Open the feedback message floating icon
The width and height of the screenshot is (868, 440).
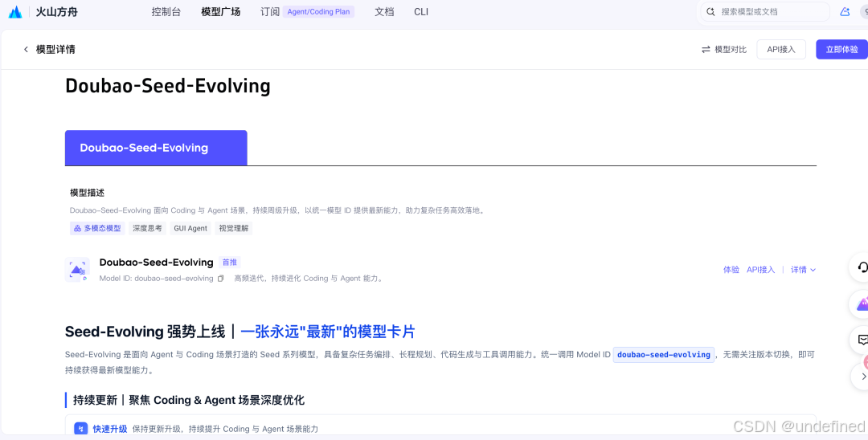click(x=862, y=340)
